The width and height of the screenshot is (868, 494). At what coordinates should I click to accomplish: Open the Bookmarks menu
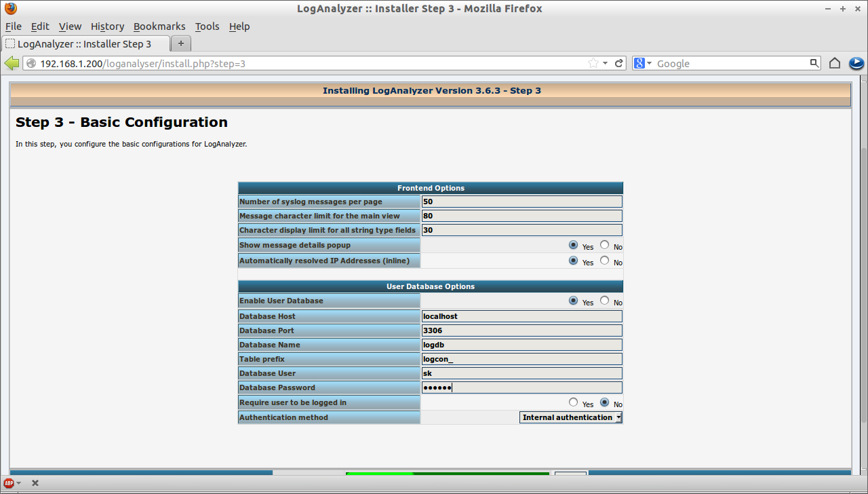click(159, 26)
